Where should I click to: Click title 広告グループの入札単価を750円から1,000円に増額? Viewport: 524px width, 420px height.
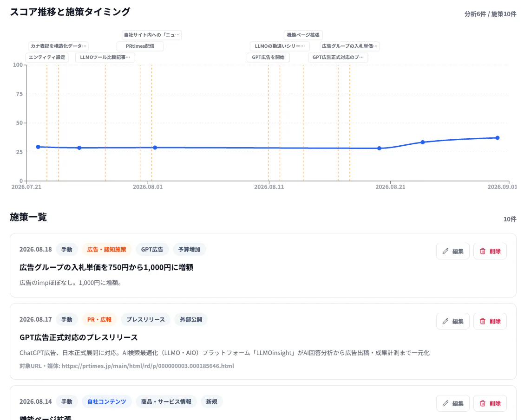tap(106, 267)
